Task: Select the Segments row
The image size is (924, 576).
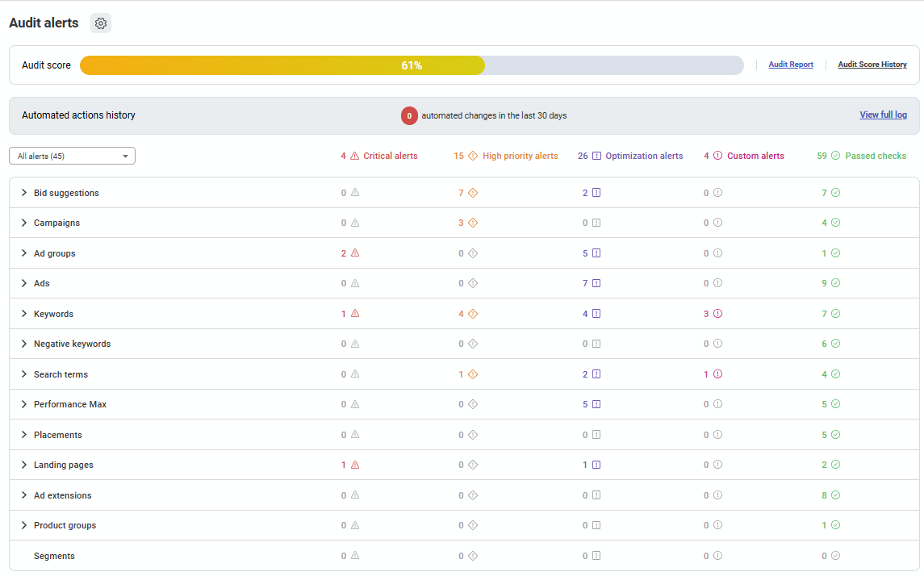Action: pos(54,555)
